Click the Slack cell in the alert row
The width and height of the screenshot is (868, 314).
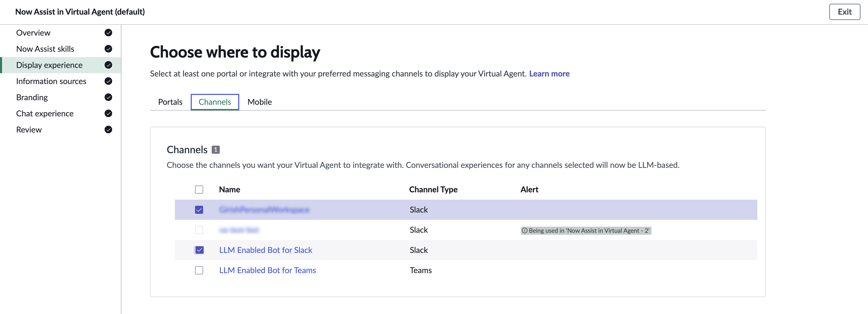[x=419, y=230]
